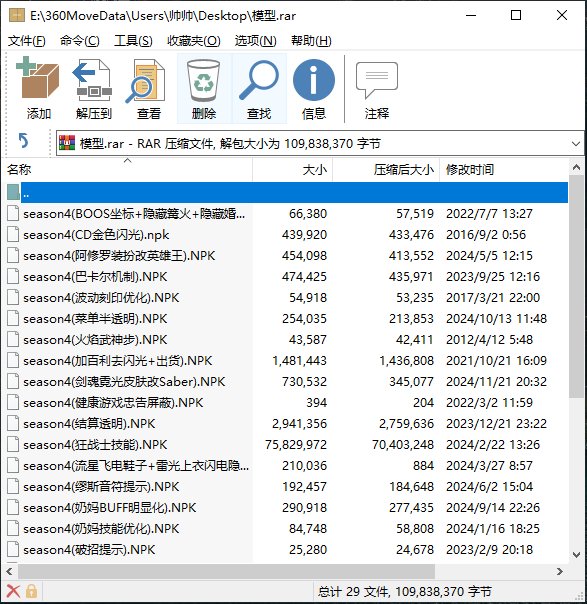Click the address bar showing 模型.rar
This screenshot has width=587, height=604.
(320, 144)
